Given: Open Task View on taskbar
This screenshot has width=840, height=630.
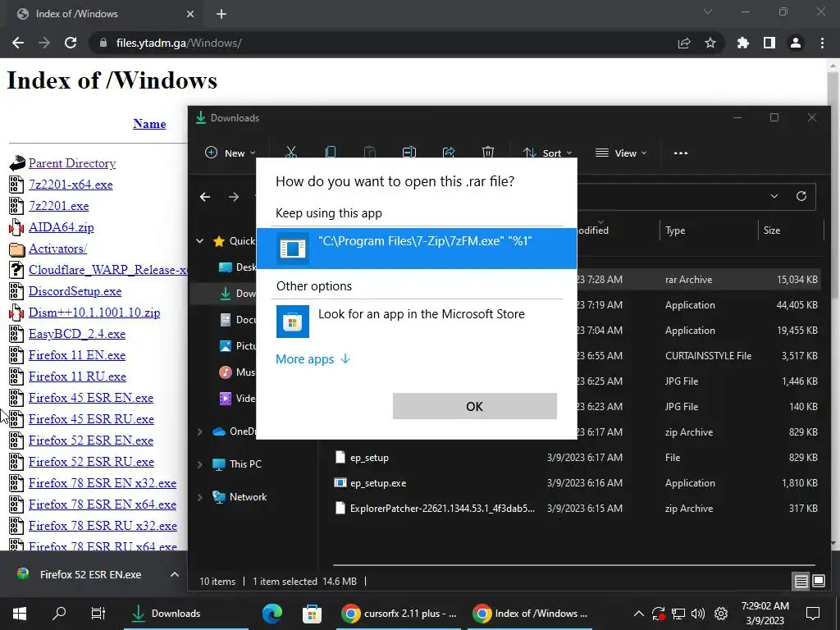Looking at the screenshot, I should tap(98, 614).
